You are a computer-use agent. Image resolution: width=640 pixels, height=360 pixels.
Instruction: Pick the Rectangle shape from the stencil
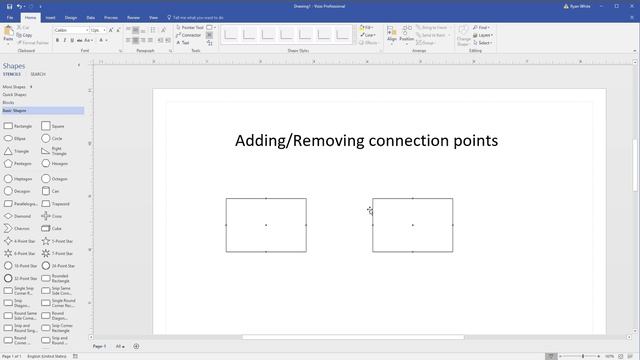[x=18, y=126]
